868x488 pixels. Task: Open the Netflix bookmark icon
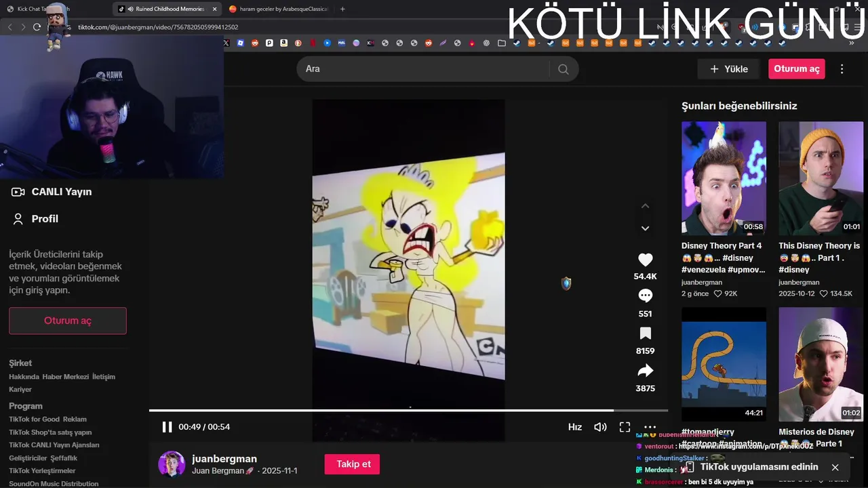point(313,43)
